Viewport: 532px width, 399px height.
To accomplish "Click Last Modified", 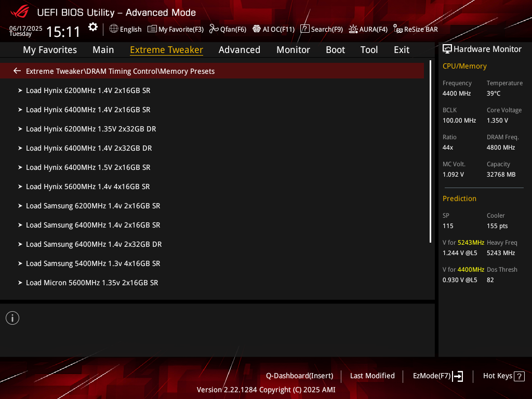I will [x=372, y=376].
